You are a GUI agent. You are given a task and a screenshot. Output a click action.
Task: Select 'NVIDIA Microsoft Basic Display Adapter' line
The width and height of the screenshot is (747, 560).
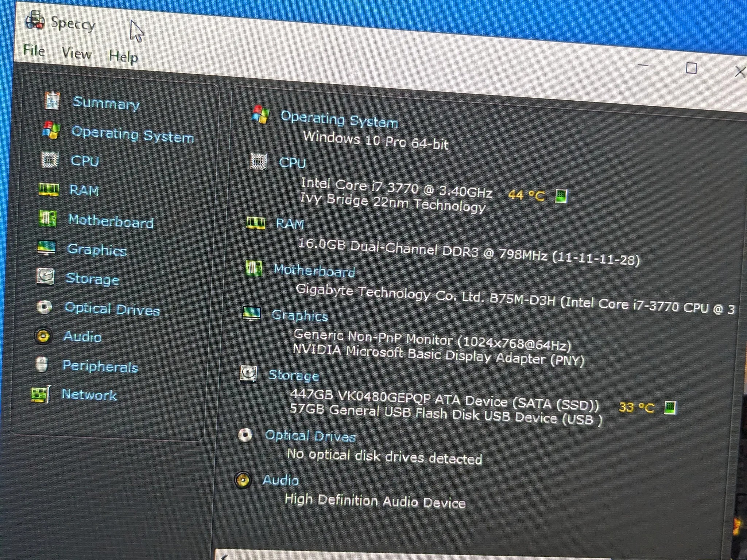438,355
